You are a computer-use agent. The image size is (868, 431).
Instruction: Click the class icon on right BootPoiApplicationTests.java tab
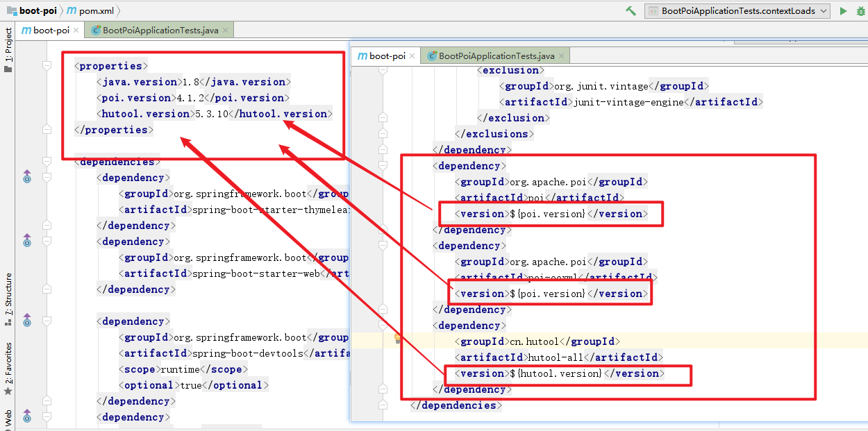(x=432, y=56)
